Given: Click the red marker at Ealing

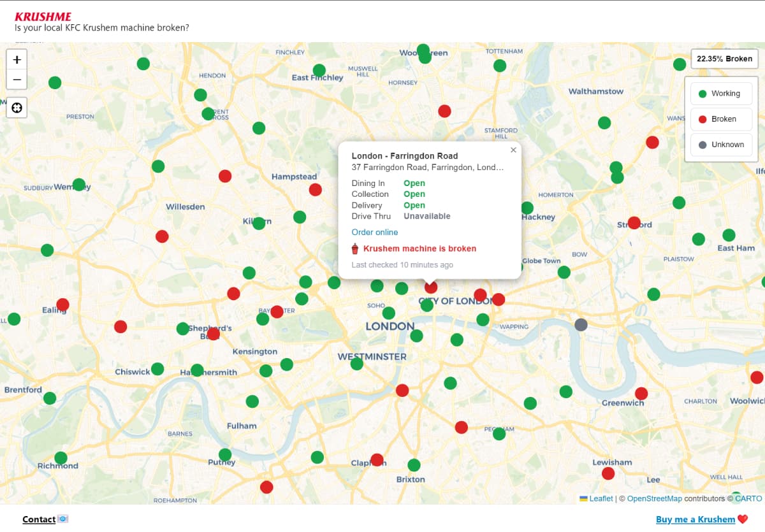Looking at the screenshot, I should pyautogui.click(x=62, y=305).
